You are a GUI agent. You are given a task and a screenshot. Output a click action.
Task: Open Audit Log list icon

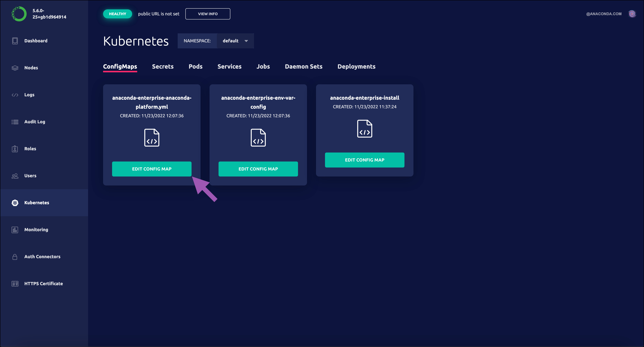click(15, 122)
